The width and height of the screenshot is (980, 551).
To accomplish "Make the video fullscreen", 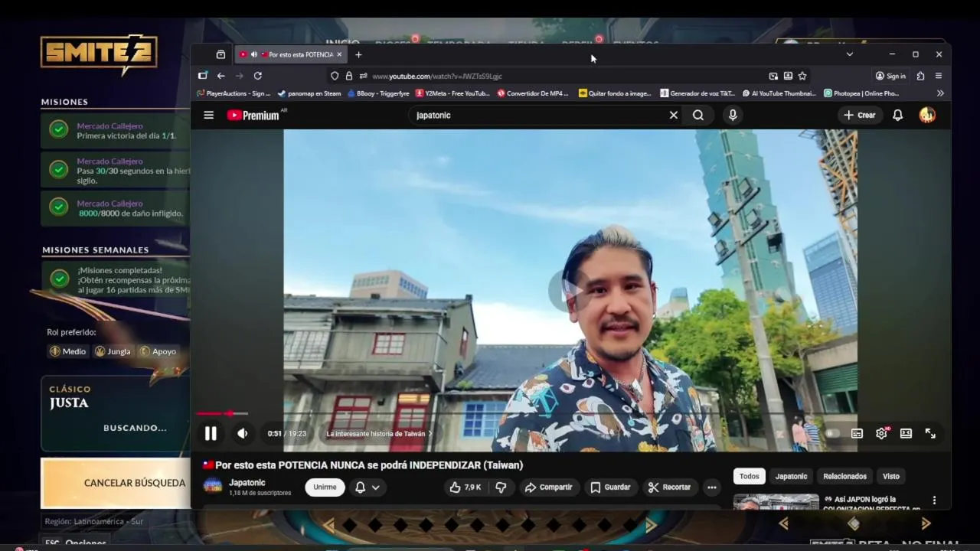I will coord(930,433).
